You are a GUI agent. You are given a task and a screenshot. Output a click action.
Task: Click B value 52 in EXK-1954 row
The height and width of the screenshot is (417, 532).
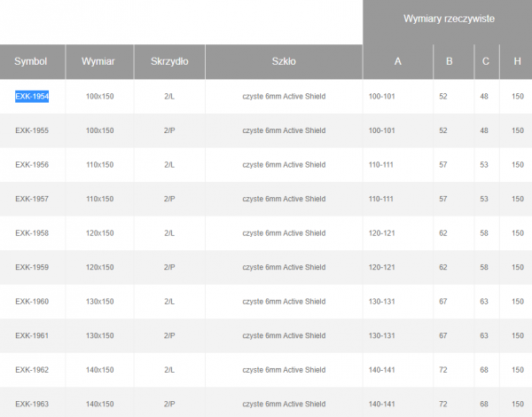coord(443,97)
